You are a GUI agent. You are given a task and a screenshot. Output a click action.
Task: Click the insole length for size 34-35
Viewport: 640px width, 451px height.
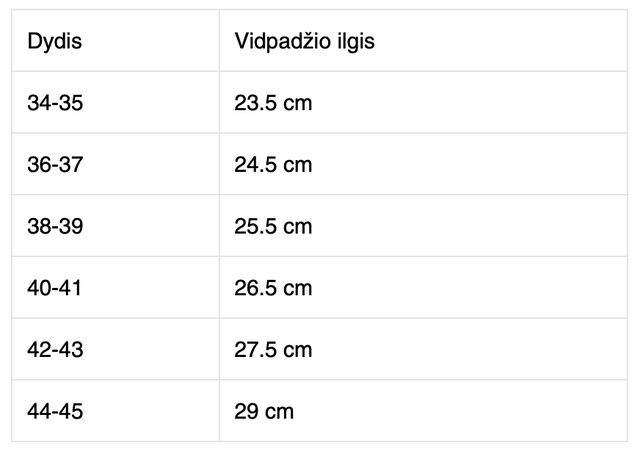273,103
